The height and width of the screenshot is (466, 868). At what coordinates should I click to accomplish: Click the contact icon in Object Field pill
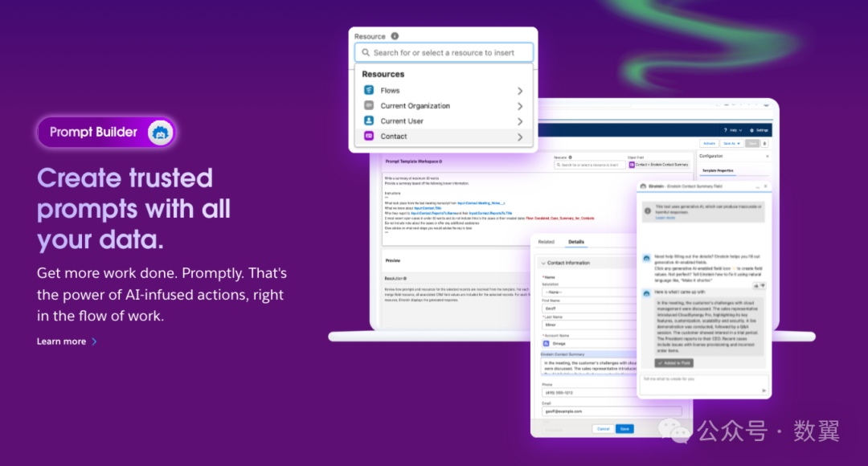[x=632, y=165]
